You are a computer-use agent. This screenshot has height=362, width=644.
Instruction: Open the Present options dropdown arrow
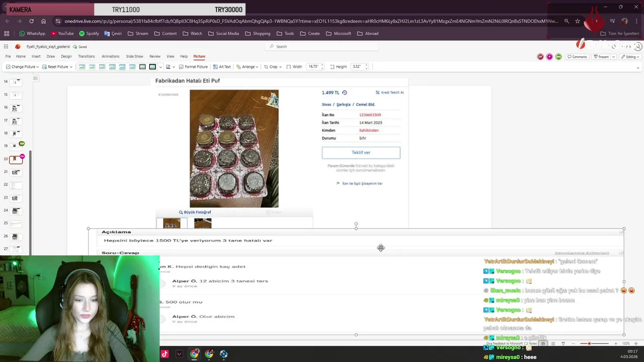613,57
